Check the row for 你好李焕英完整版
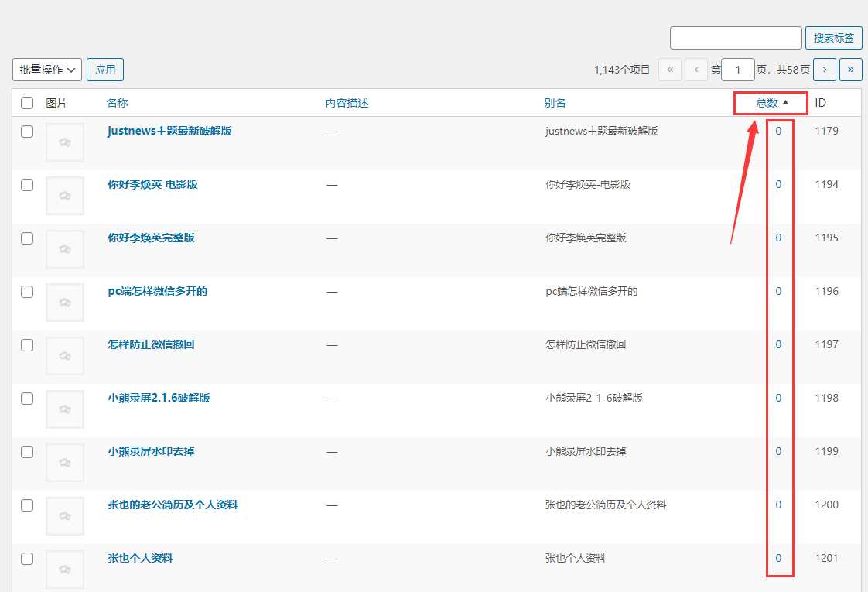Viewport: 868px width, 592px height. point(27,238)
